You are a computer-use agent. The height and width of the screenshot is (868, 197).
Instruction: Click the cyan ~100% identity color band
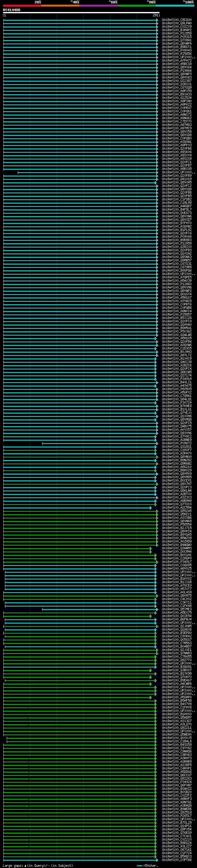pyautogui.click(x=175, y=6)
